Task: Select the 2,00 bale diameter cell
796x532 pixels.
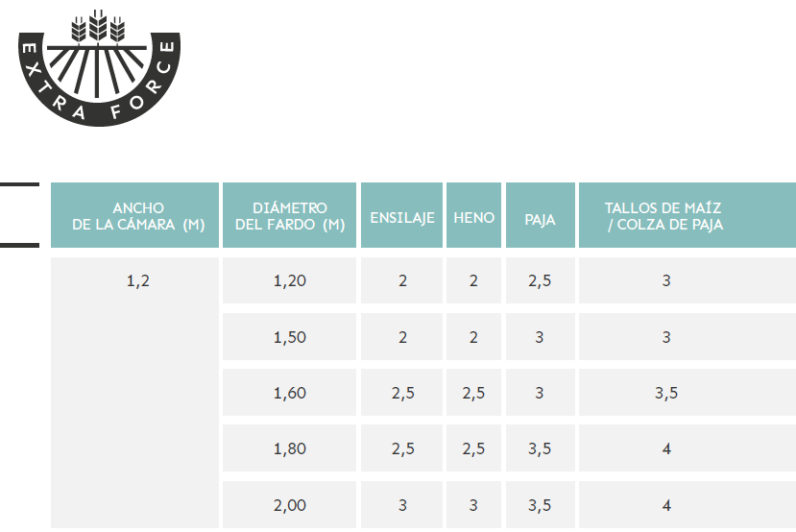Action: (x=289, y=504)
